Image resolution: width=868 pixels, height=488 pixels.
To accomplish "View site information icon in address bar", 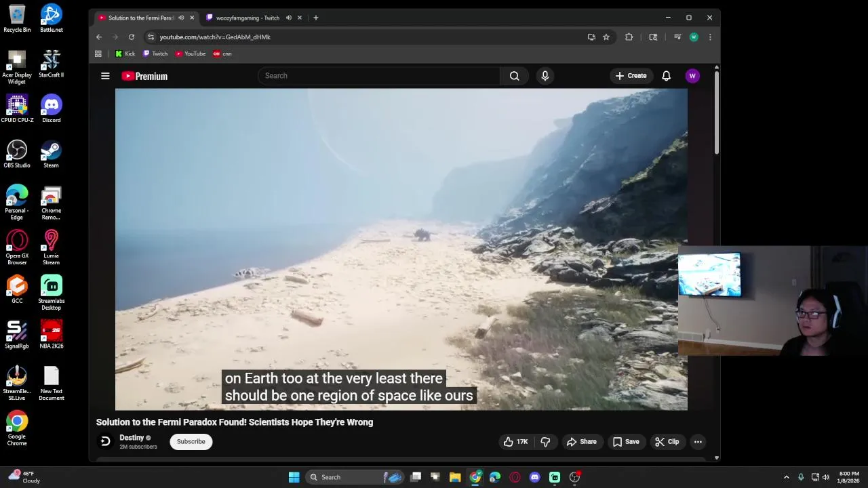I will [x=151, y=37].
